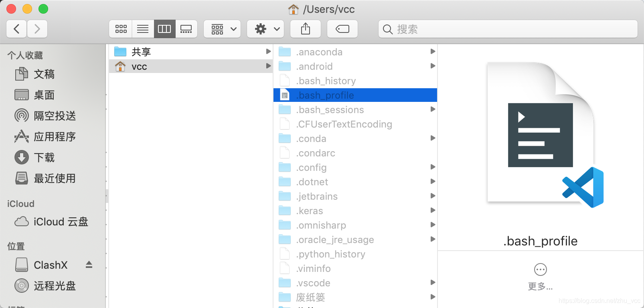Click the .omnisharp folder icon
Viewport: 644px width, 308px height.
[285, 225]
